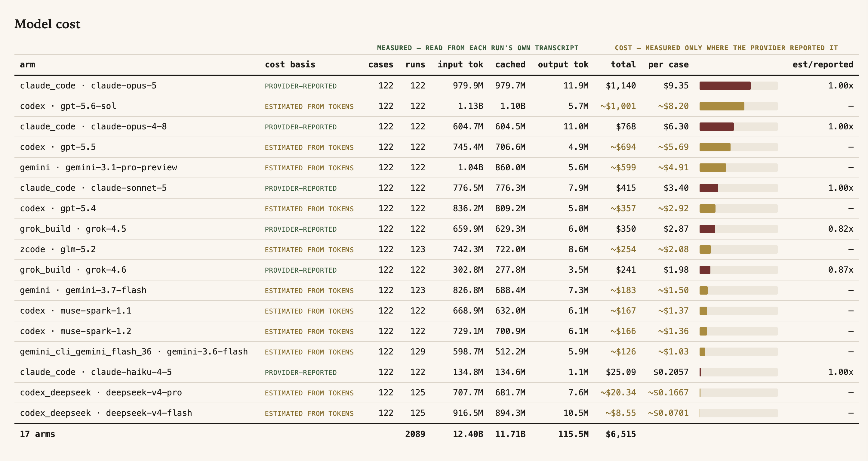The height and width of the screenshot is (461, 868).
Task: Click the '$0.2057' per case value
Action: point(671,372)
